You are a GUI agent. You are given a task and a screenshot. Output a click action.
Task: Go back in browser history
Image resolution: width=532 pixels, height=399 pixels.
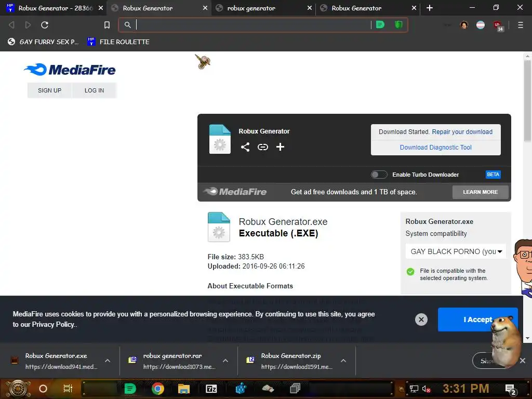click(x=11, y=25)
